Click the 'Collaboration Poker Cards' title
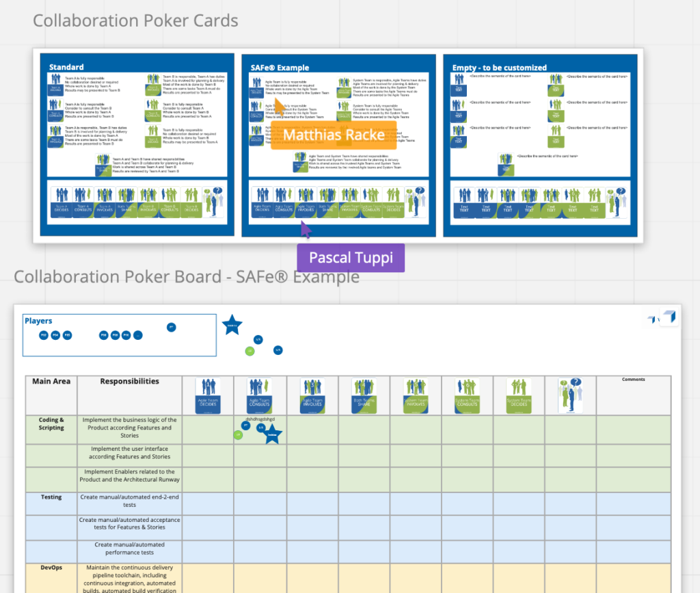This screenshot has width=700, height=593. [x=135, y=21]
